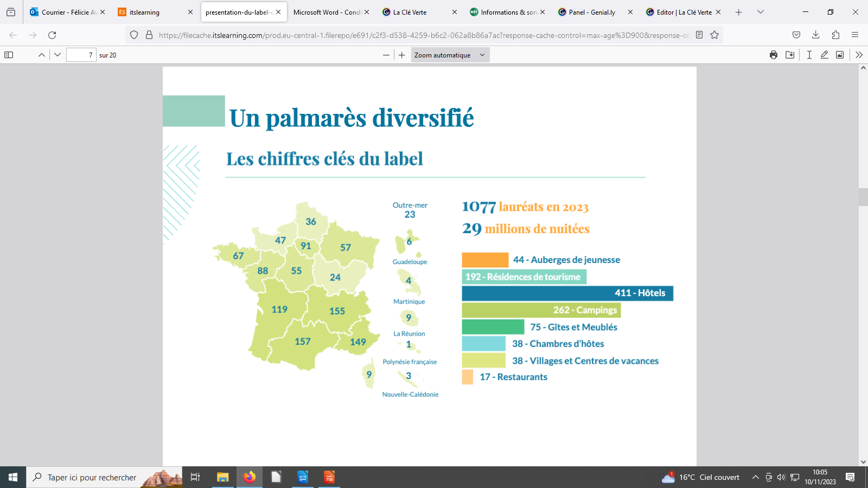Viewport: 868px width, 488px height.
Task: Open the list all tabs dropdown
Action: [x=761, y=12]
